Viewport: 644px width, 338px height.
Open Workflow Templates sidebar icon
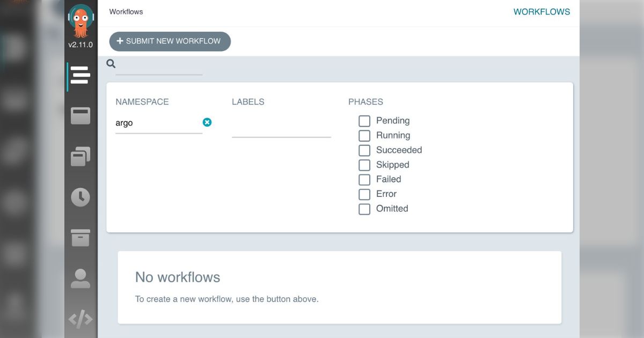[x=80, y=116]
